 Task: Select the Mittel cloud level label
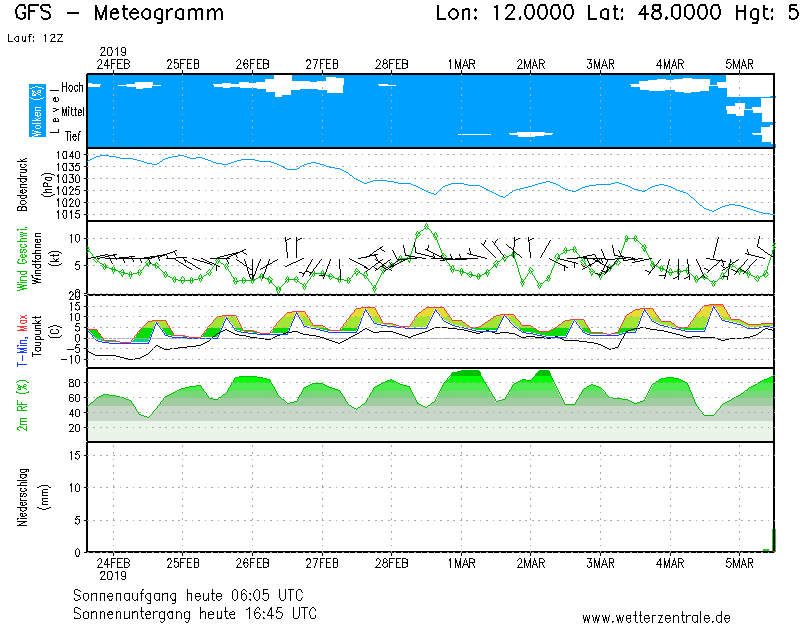72,112
